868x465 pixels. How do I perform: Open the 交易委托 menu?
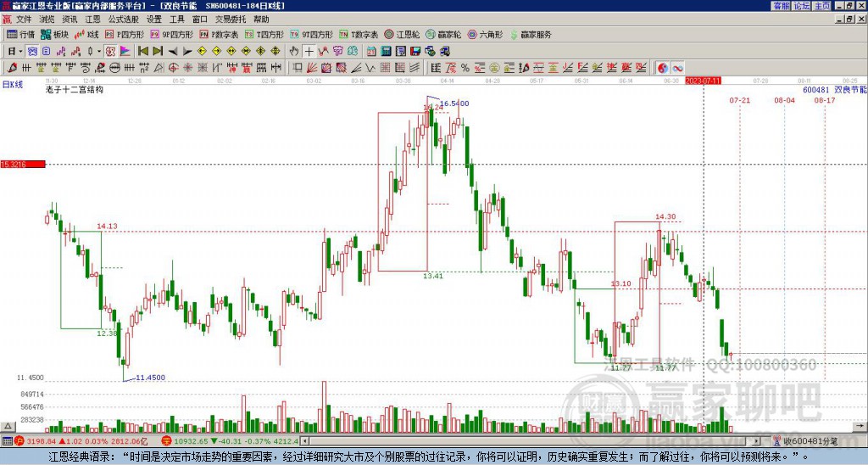231,20
